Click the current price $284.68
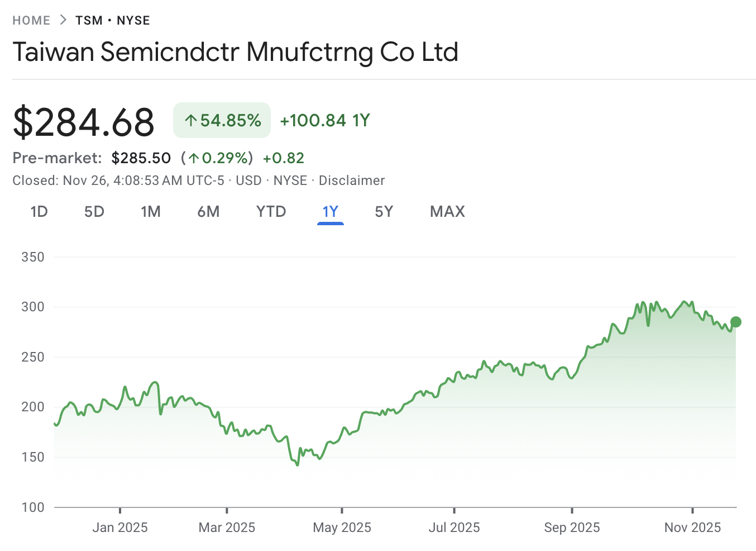This screenshot has height=551, width=756. point(84,121)
